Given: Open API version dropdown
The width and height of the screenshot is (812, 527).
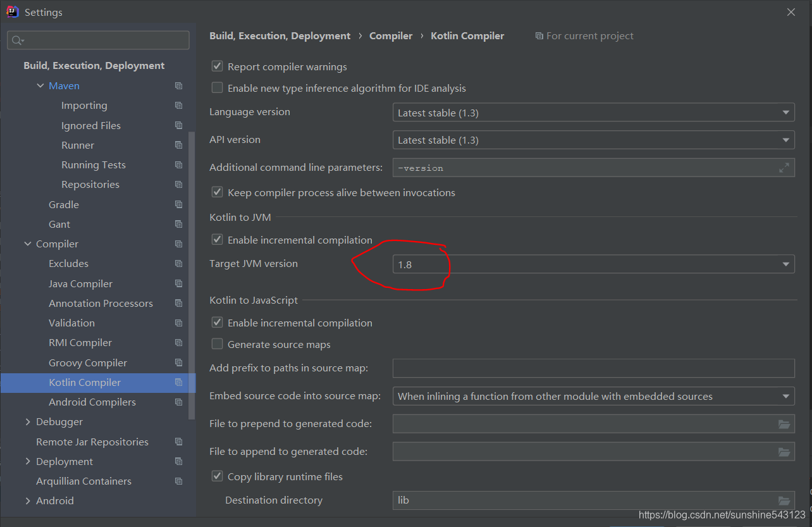Looking at the screenshot, I should tap(594, 140).
